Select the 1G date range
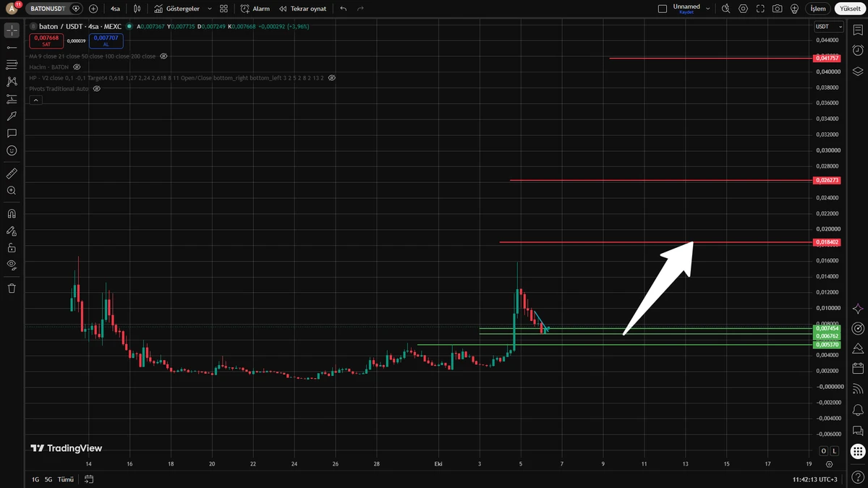 (35, 479)
